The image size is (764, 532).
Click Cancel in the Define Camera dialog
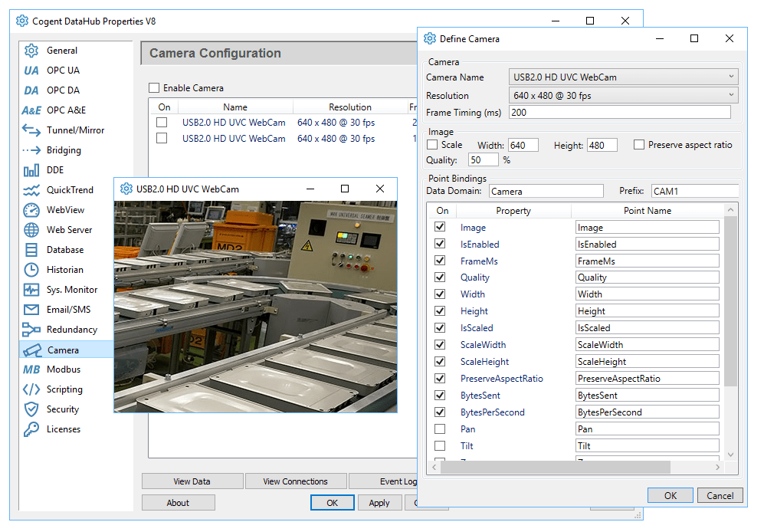click(x=720, y=495)
